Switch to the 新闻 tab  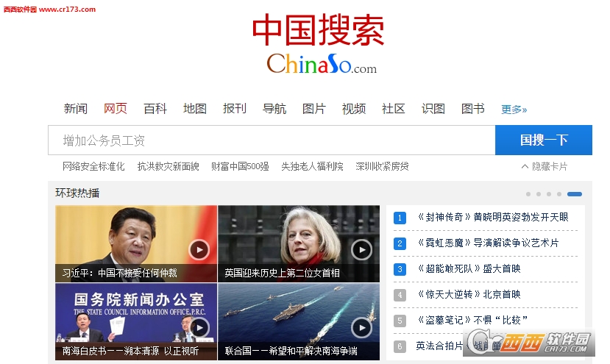[x=76, y=109]
